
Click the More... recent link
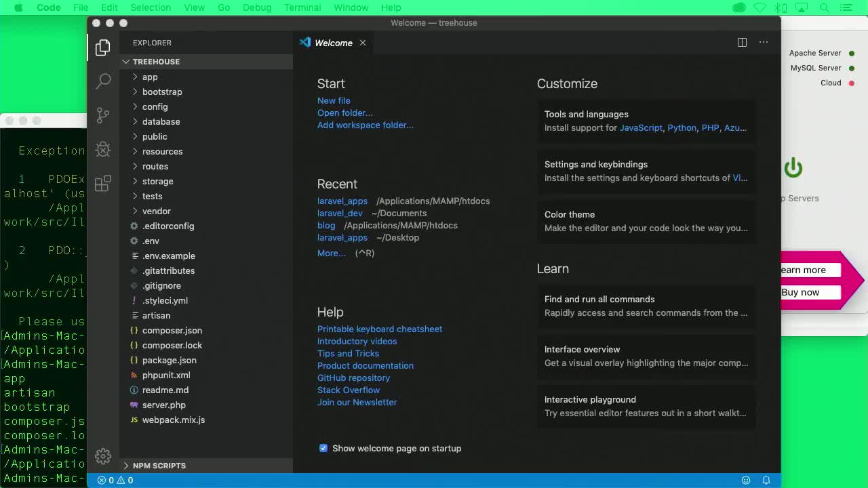click(x=332, y=253)
